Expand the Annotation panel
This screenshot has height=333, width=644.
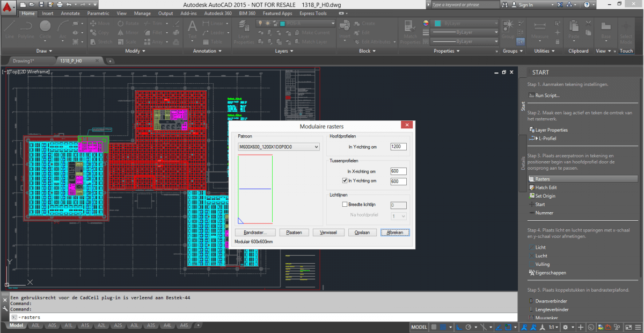[207, 51]
